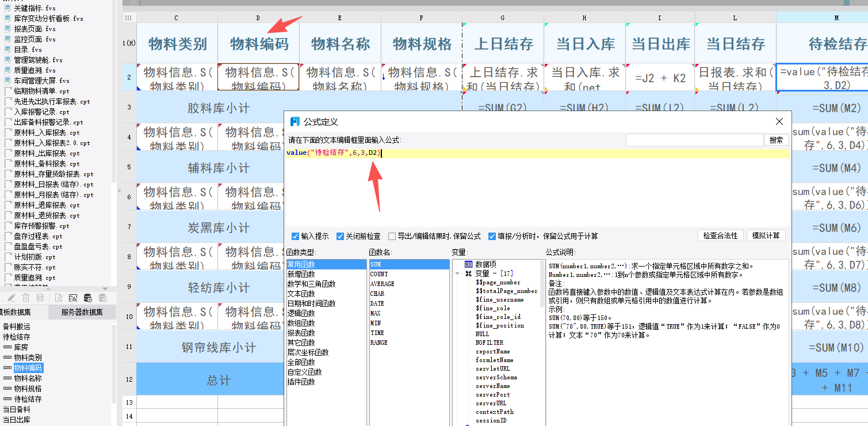Select the SUM function name
Viewport: 868px width, 426px height.
click(x=409, y=264)
